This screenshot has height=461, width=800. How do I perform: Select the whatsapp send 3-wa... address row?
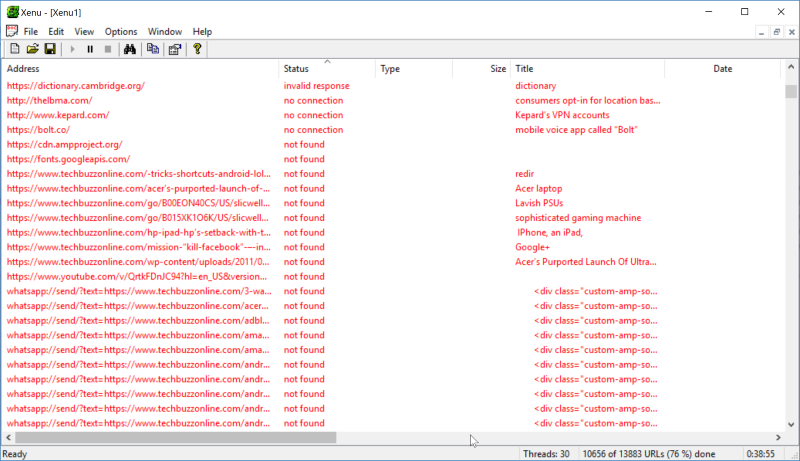pyautogui.click(x=139, y=291)
